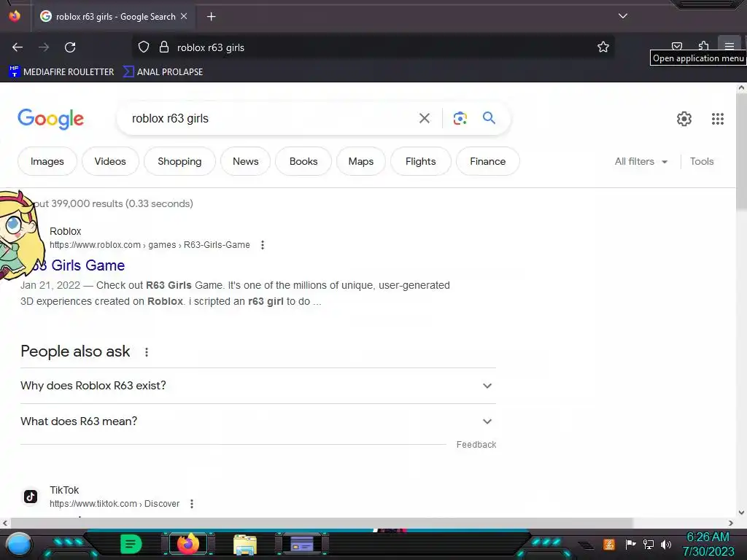
Task: Open the shield tracking protection icon
Action: click(144, 47)
